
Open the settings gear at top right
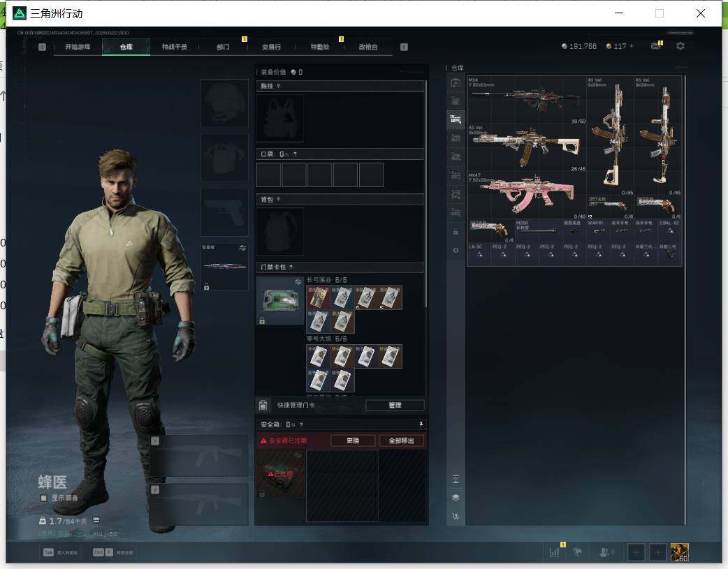click(x=680, y=46)
